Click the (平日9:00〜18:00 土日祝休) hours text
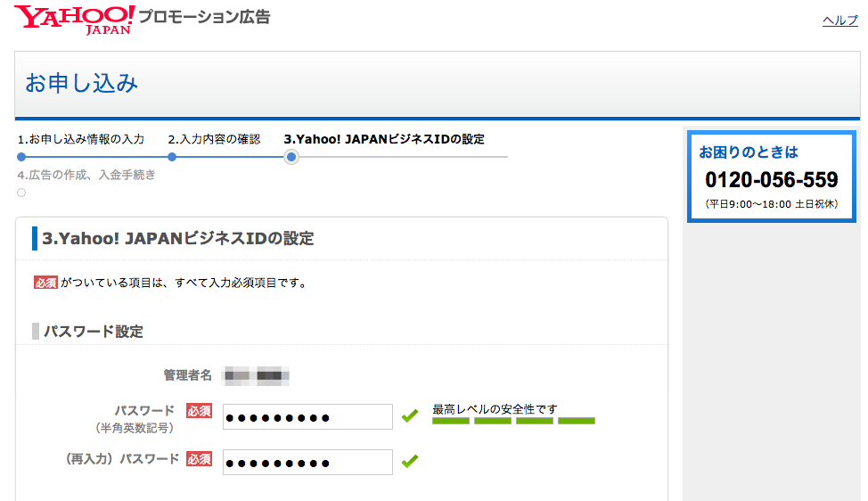Screen dimensions: 868x501 tap(772, 204)
